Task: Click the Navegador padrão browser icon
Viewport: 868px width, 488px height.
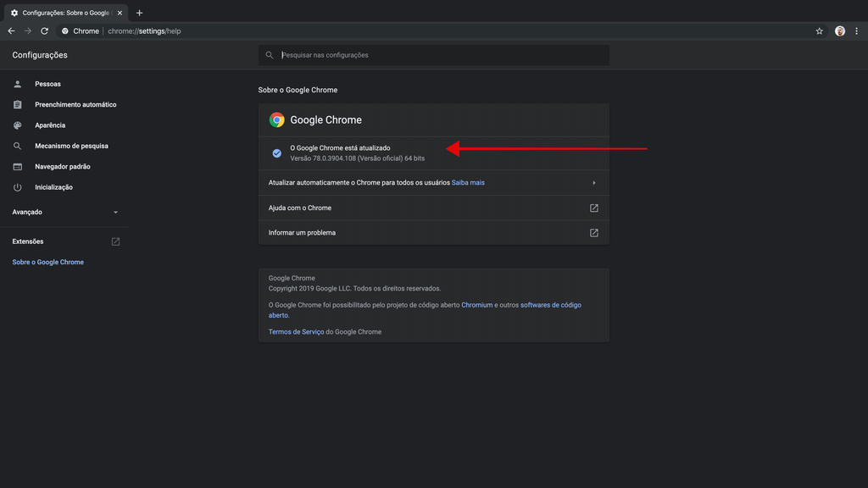Action: tap(18, 167)
